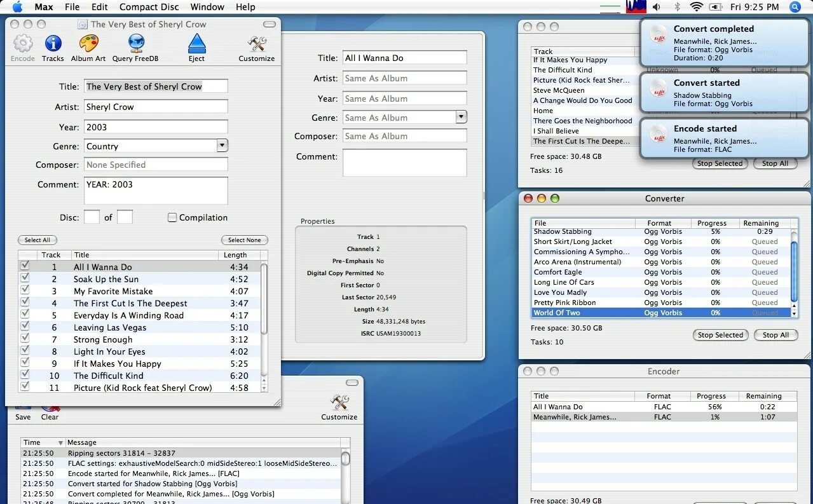
Task: Open the album Genre dropdown
Action: (222, 146)
